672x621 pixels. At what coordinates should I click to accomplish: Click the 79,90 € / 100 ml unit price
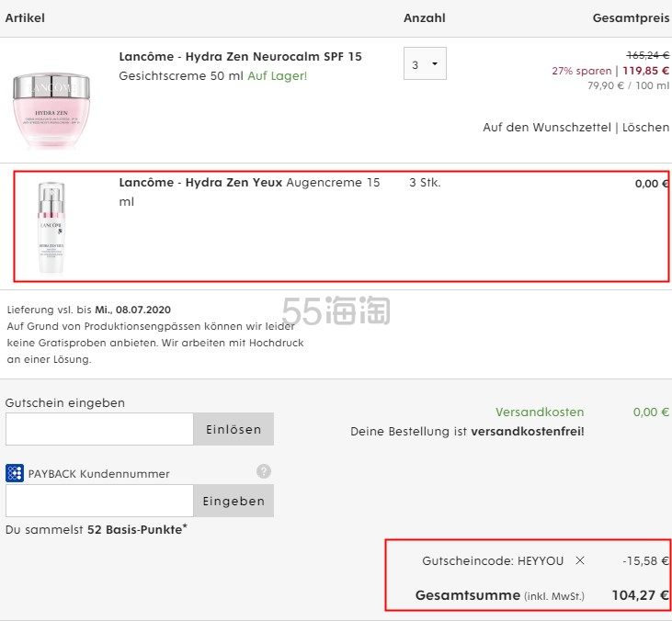pyautogui.click(x=628, y=85)
